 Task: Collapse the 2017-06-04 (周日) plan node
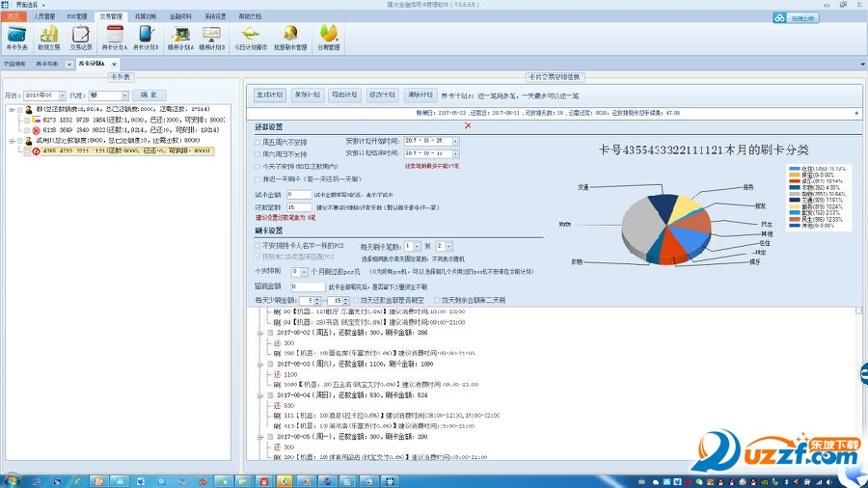pyautogui.click(x=260, y=395)
